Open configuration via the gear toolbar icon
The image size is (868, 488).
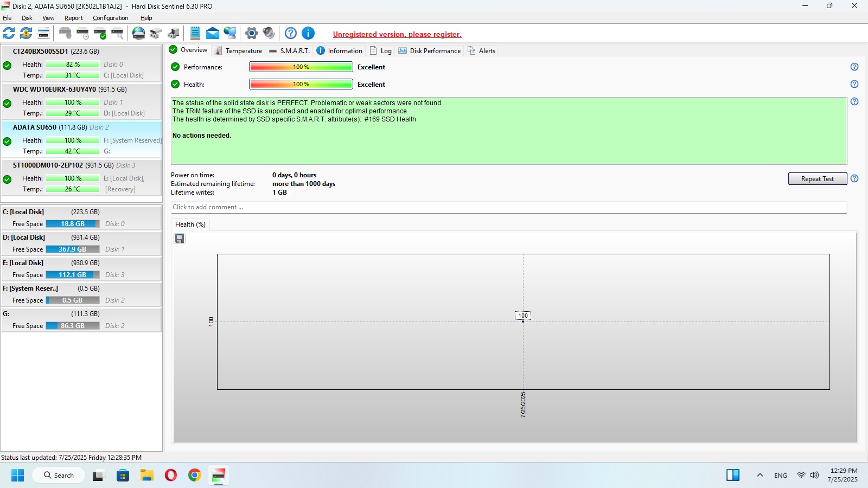click(251, 33)
